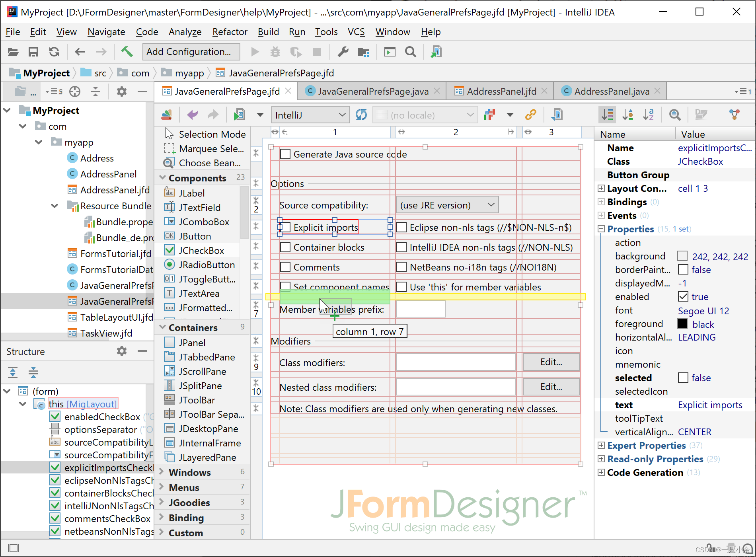The width and height of the screenshot is (756, 557).
Task: Click the Class modifiers text field
Action: coord(456,362)
